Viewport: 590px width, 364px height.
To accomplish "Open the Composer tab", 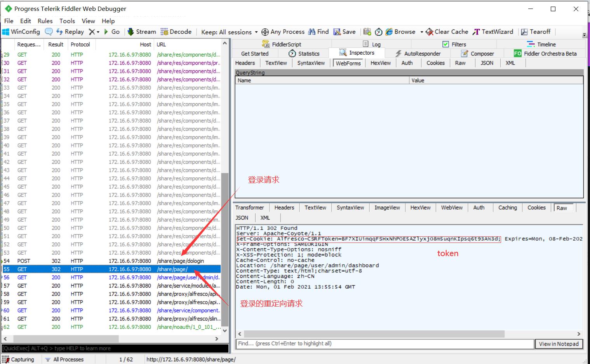I will tap(477, 54).
